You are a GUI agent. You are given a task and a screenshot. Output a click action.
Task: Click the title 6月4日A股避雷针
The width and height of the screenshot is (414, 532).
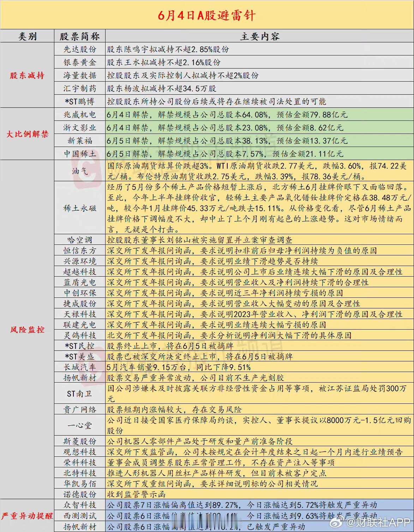(206, 15)
